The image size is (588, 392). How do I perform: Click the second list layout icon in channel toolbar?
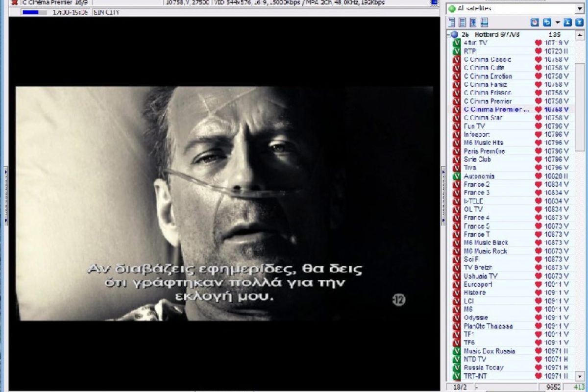[462, 23]
